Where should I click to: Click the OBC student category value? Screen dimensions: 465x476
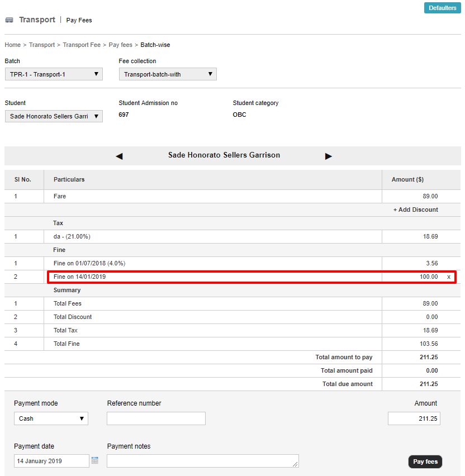pos(239,115)
